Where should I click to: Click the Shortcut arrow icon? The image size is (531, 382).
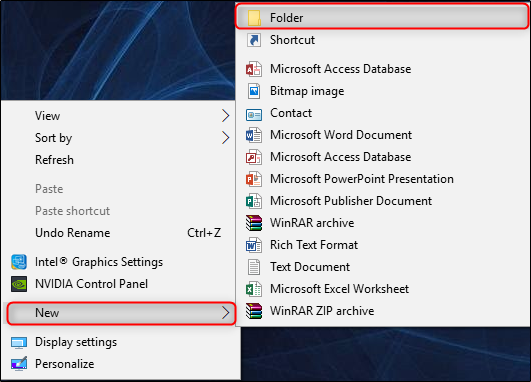tap(254, 40)
